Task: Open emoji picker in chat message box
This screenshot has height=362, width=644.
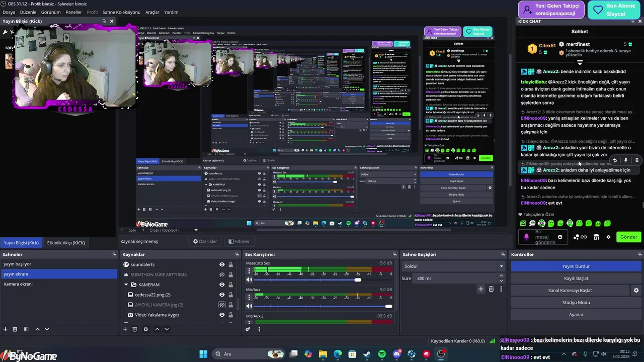Action: [x=560, y=237]
